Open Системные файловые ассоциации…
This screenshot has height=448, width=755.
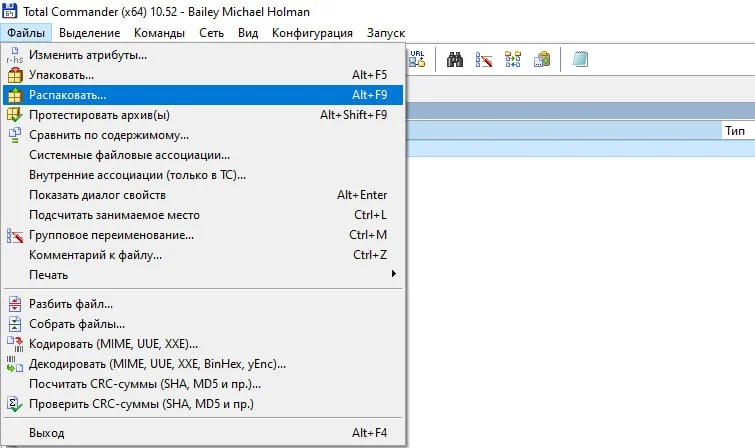coord(203,155)
